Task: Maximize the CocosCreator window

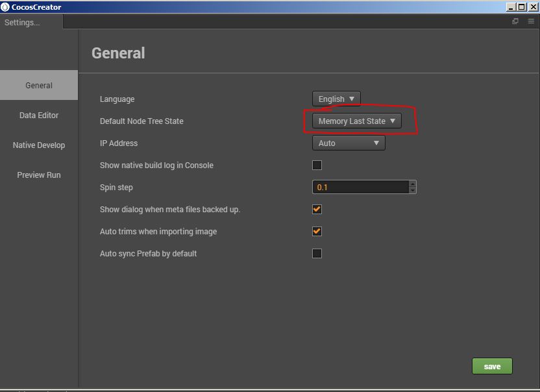Action: coord(522,7)
